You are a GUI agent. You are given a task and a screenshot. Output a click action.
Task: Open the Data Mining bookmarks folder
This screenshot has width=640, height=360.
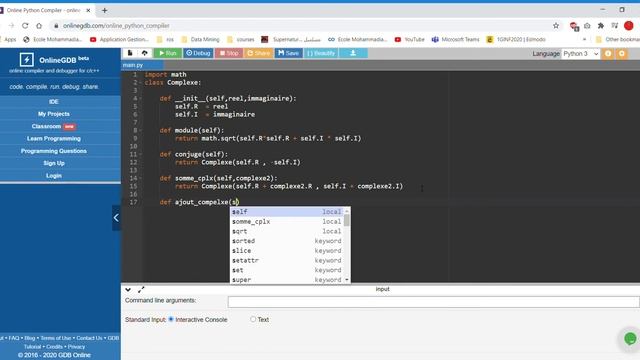click(x=200, y=40)
